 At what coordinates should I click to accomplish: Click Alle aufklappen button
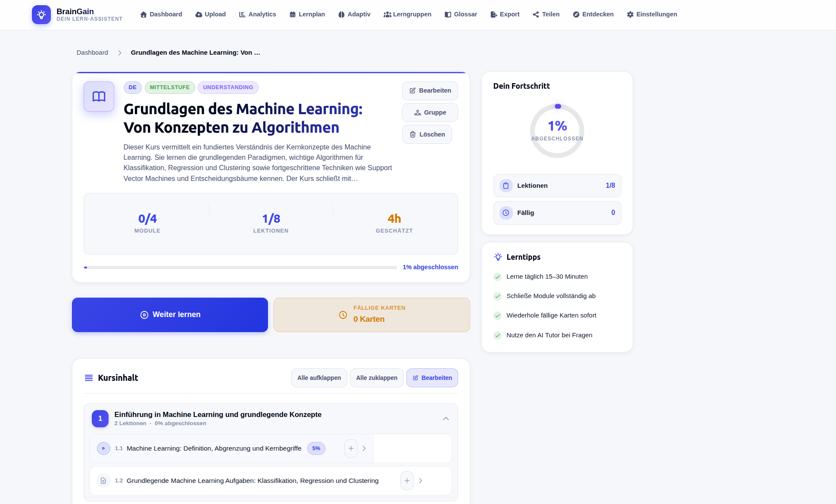coord(319,378)
